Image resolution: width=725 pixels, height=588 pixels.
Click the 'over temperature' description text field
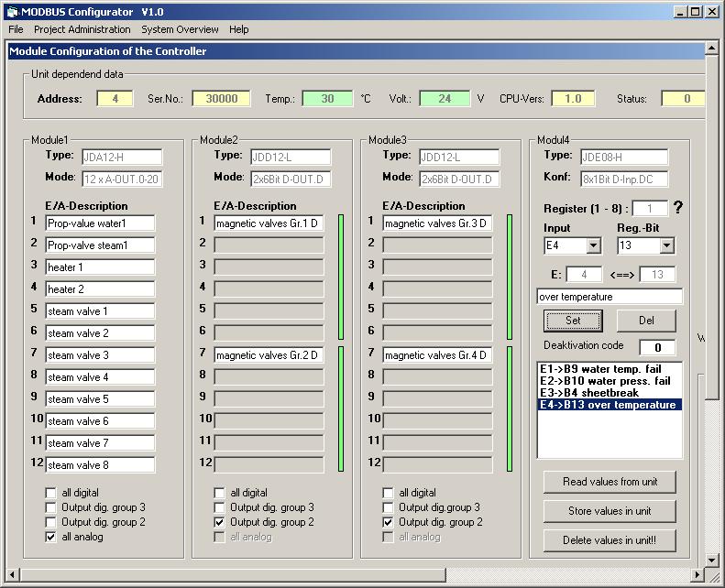(609, 297)
